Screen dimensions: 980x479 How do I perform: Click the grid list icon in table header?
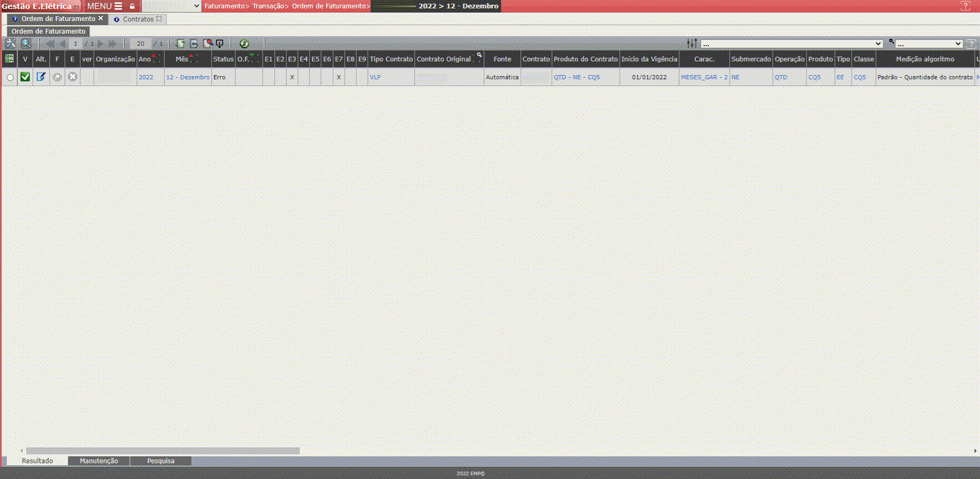click(9, 59)
